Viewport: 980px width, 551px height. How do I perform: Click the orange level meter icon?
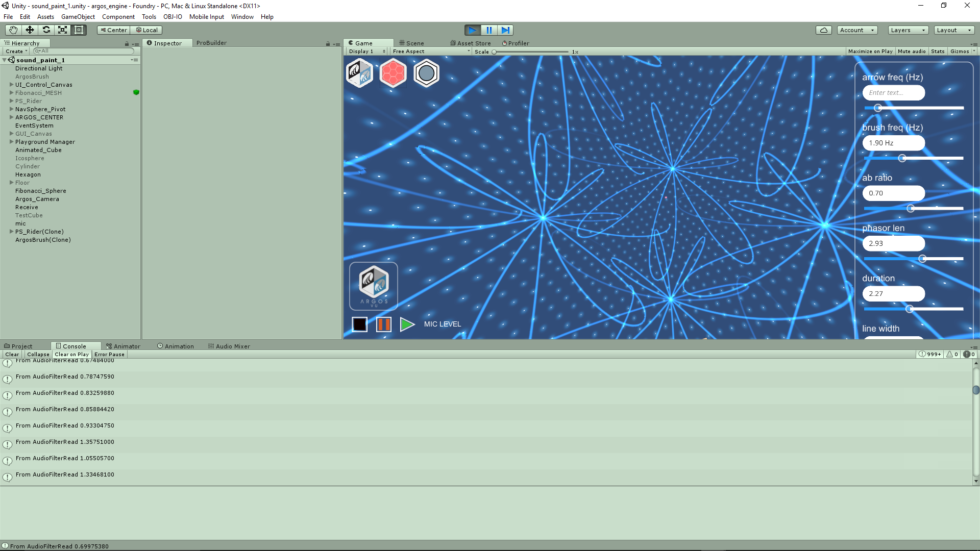[384, 324]
